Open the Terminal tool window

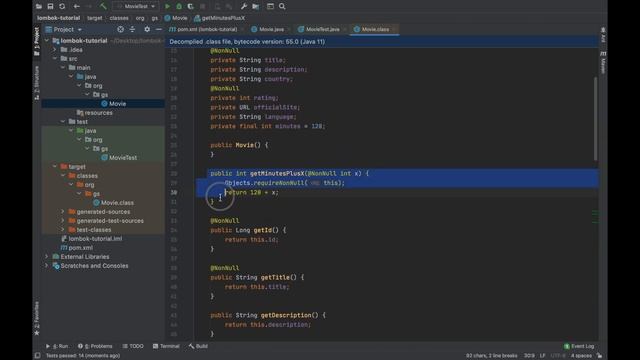166,346
